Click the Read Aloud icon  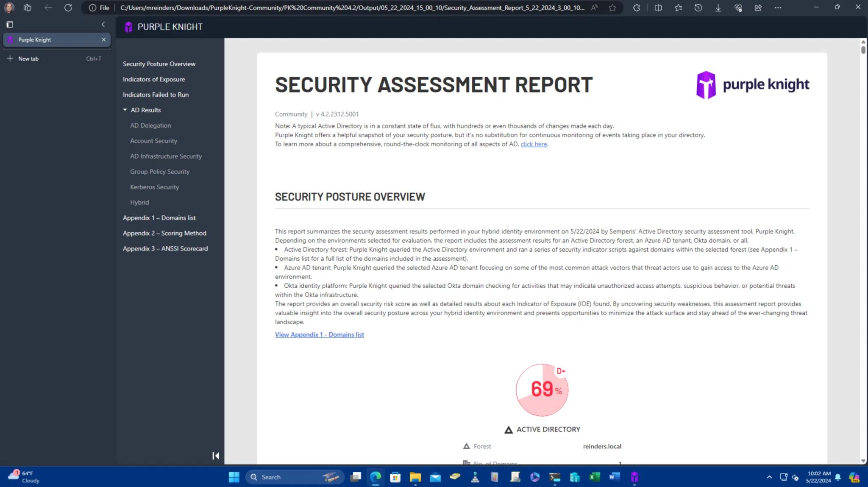[595, 8]
